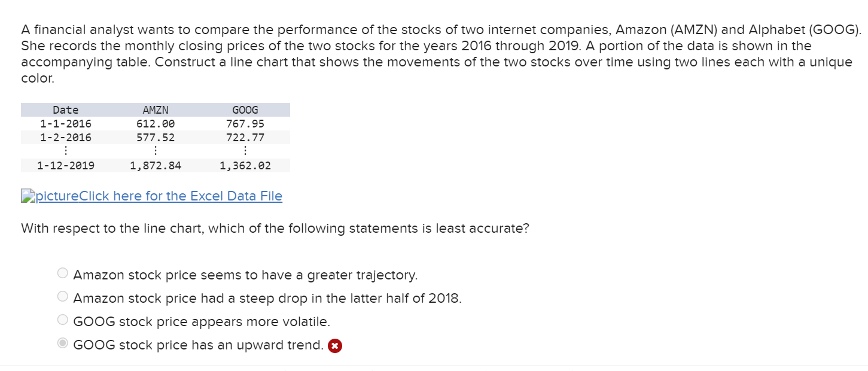868x371 pixels.
Task: Click the GOOG price 722.77
Action: coord(245,137)
